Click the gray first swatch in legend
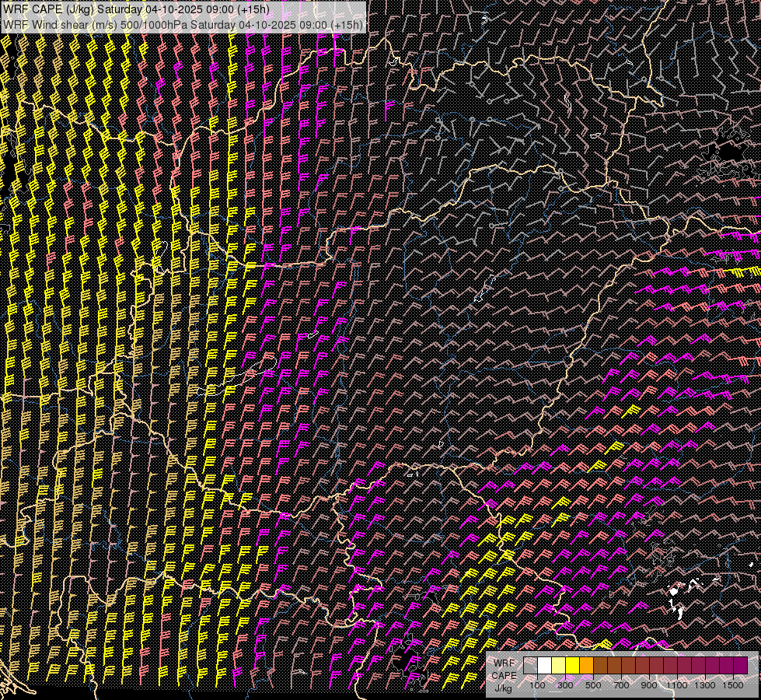 coord(530,666)
